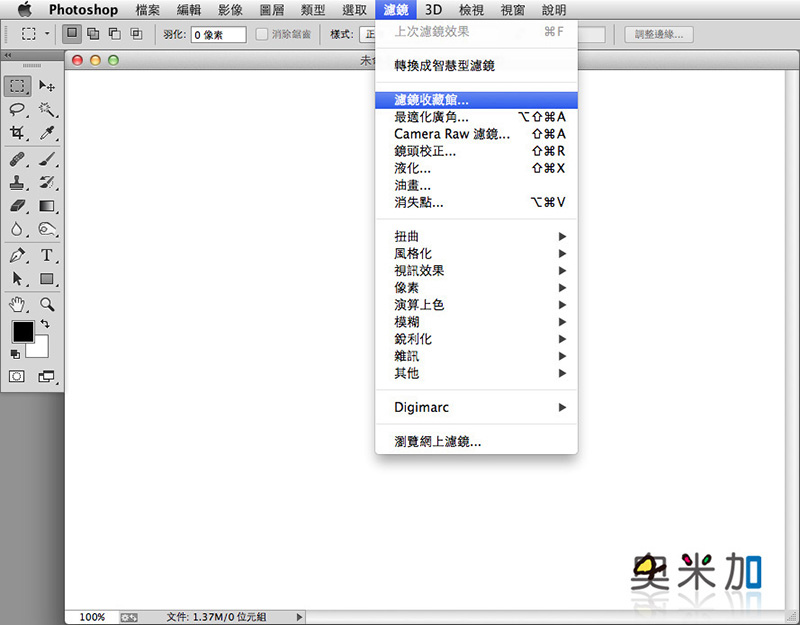Select the Clone Stamp tool
The height and width of the screenshot is (625, 800).
click(17, 183)
